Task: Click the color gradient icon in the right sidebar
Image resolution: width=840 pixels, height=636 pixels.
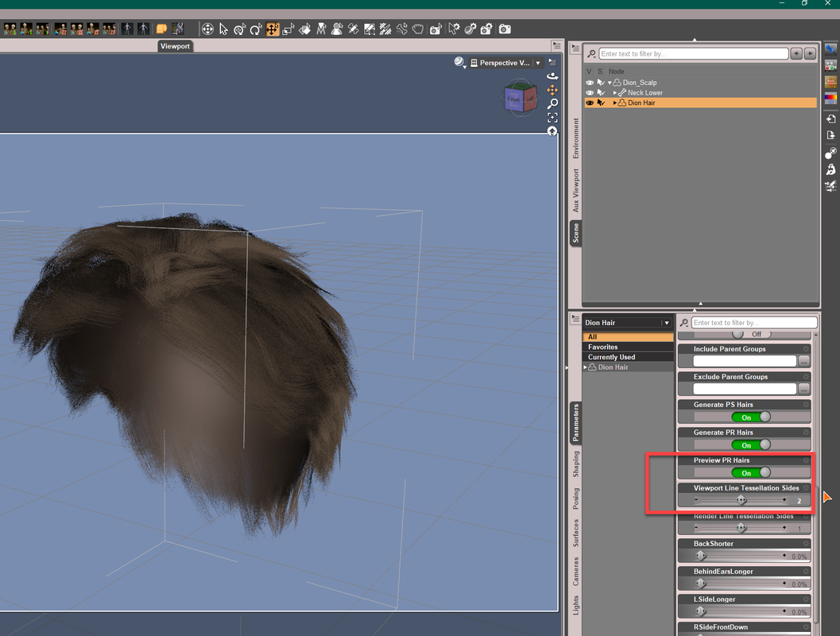Action: click(x=830, y=99)
